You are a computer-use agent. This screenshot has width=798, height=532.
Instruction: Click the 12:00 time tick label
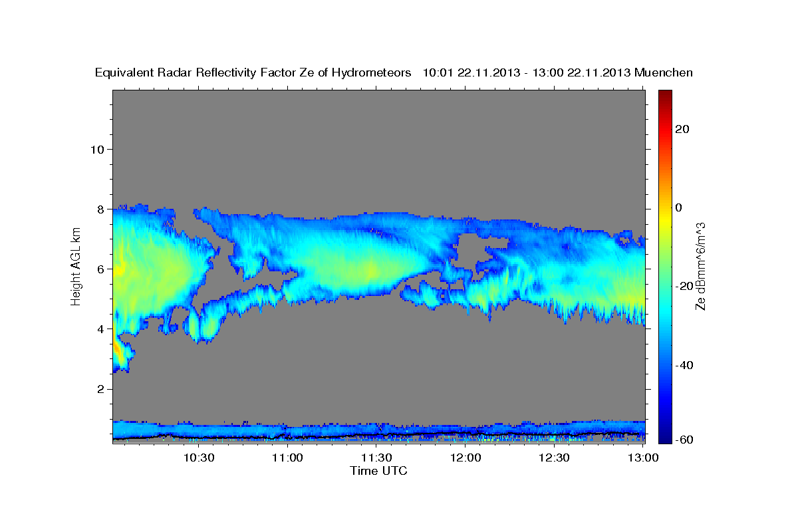pyautogui.click(x=465, y=458)
